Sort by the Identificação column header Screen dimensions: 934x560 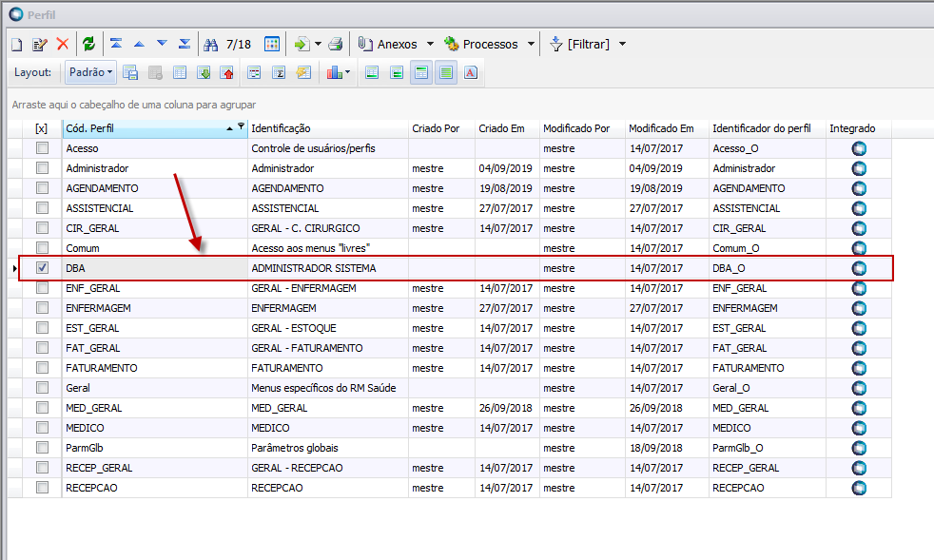point(328,128)
